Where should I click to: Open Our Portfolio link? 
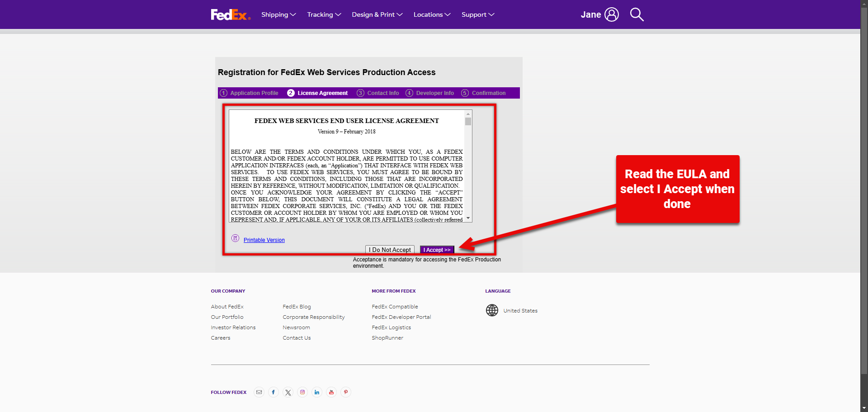click(x=227, y=317)
